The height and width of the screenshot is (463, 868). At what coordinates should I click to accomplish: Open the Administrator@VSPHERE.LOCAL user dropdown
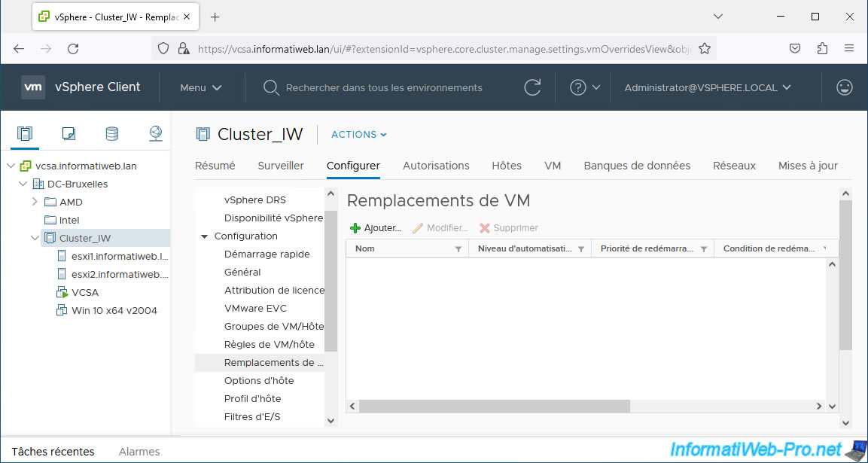707,87
